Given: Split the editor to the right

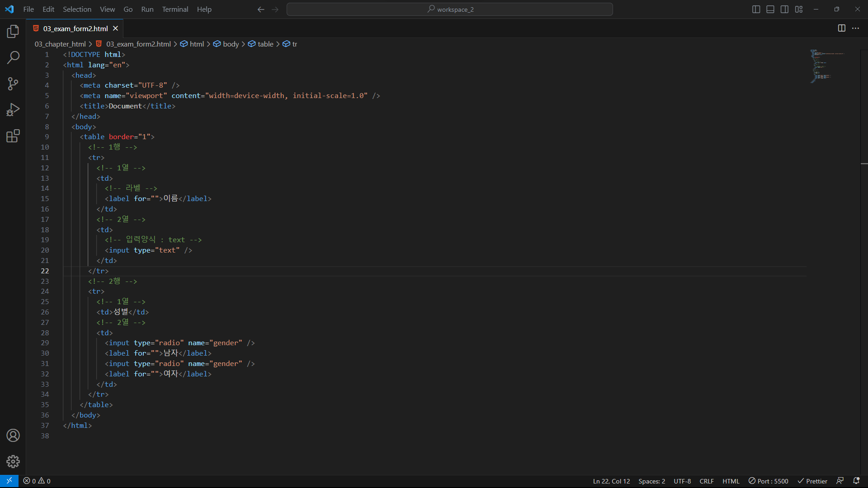Looking at the screenshot, I should click(x=841, y=28).
